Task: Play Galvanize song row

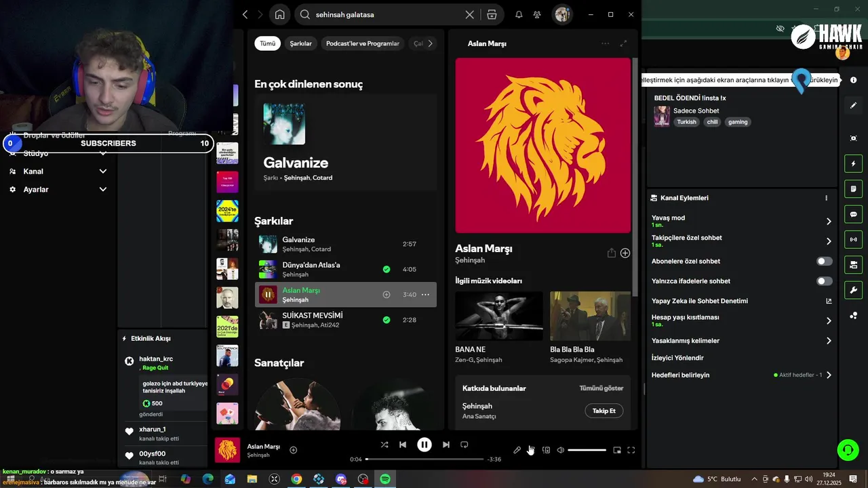Action: pyautogui.click(x=346, y=244)
